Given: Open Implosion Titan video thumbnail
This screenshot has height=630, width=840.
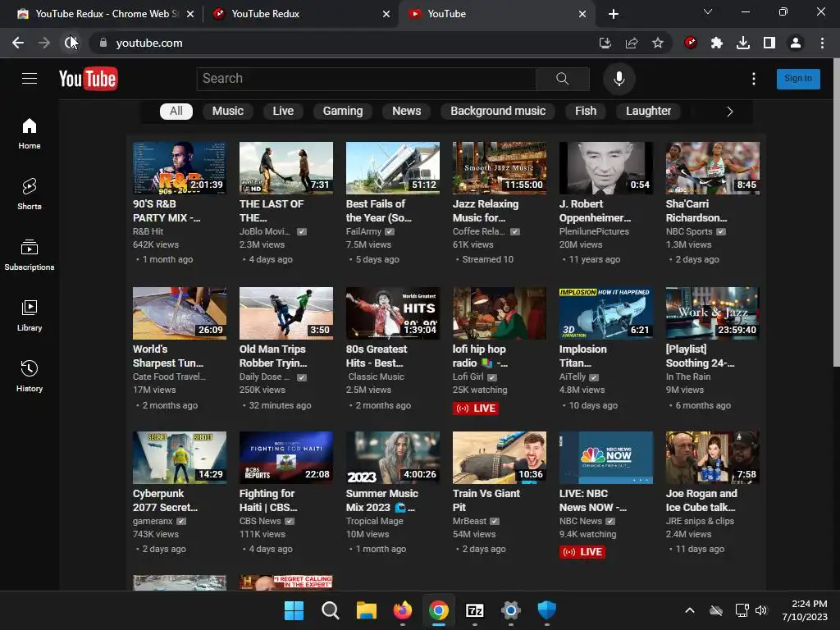Looking at the screenshot, I should (x=606, y=313).
